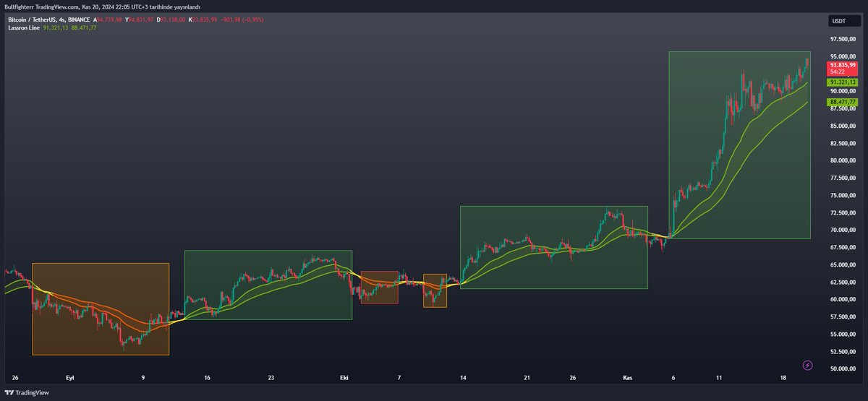The image size is (868, 401).
Task: Click the 52.500,00 price axis label
Action: [x=842, y=351]
